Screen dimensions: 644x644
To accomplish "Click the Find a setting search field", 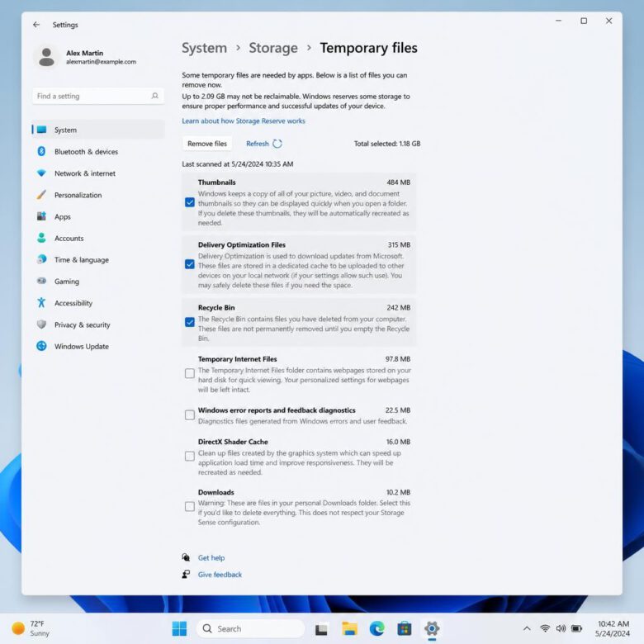I will 98,96.
